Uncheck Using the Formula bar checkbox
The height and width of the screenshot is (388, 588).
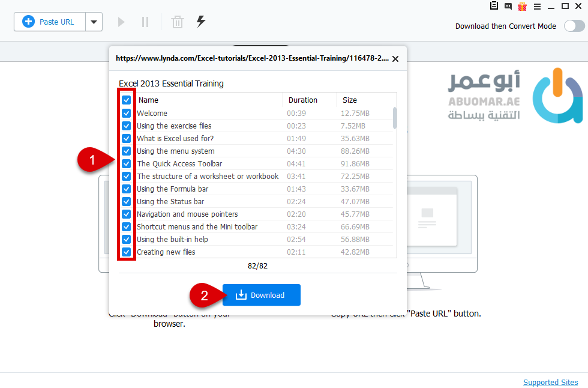pyautogui.click(x=127, y=189)
